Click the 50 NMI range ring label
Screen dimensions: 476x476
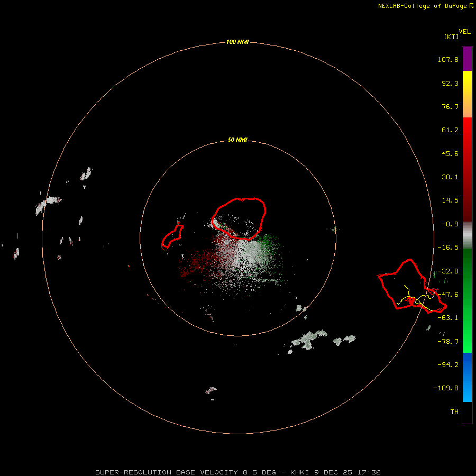click(237, 140)
